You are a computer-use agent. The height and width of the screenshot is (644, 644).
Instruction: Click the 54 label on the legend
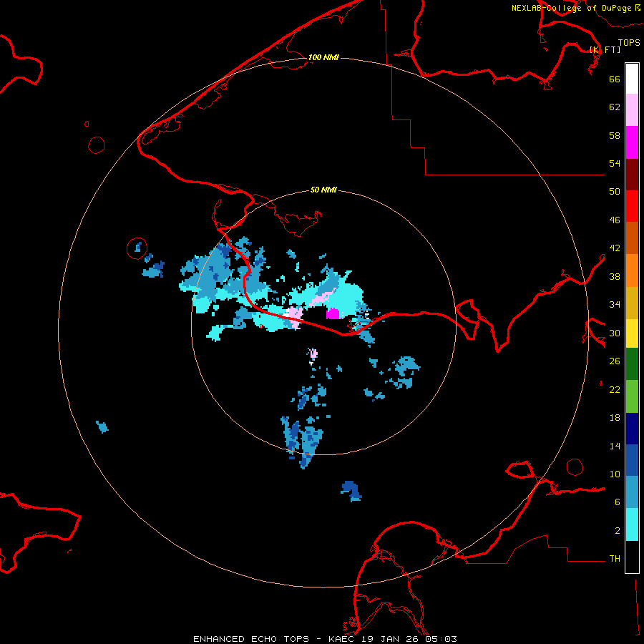coord(615,163)
